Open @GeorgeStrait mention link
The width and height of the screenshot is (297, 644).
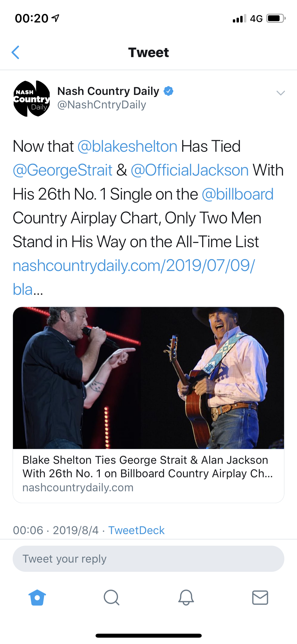click(x=63, y=170)
